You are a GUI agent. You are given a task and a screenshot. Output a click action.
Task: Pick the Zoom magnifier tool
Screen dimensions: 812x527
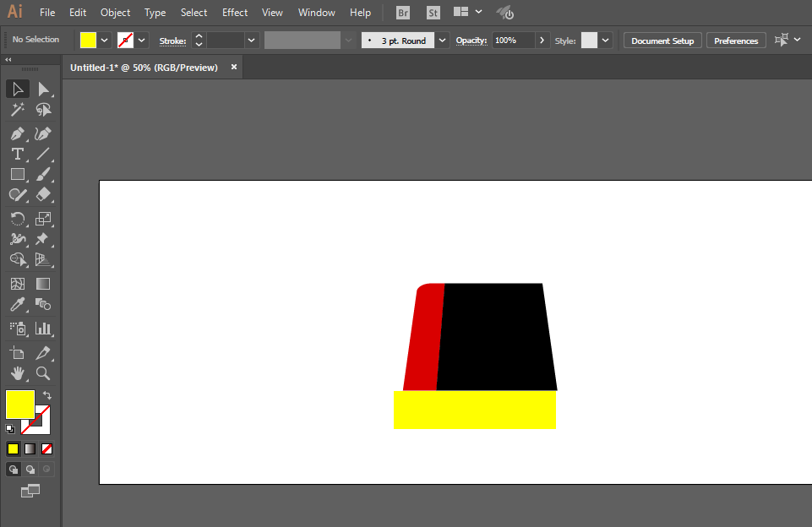[43, 372]
